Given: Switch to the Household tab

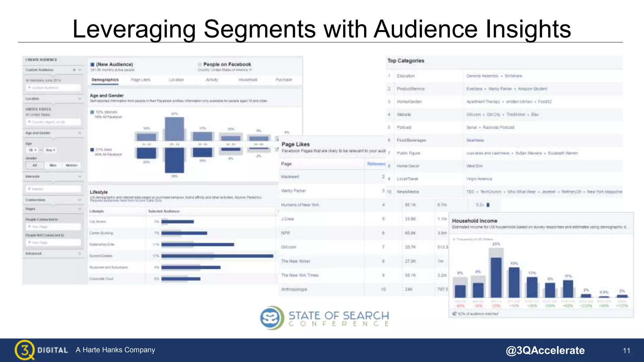Looking at the screenshot, I should tap(248, 80).
